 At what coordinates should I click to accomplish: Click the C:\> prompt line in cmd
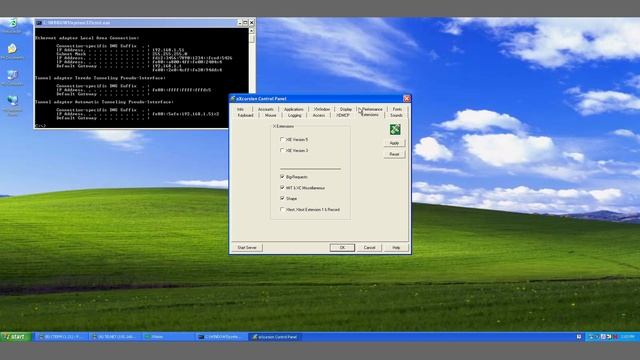pyautogui.click(x=40, y=126)
